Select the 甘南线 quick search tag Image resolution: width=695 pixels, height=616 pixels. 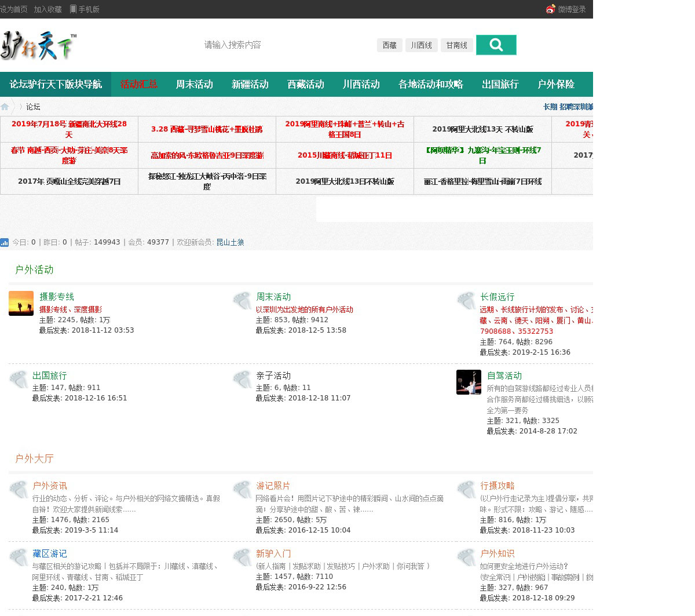point(456,45)
